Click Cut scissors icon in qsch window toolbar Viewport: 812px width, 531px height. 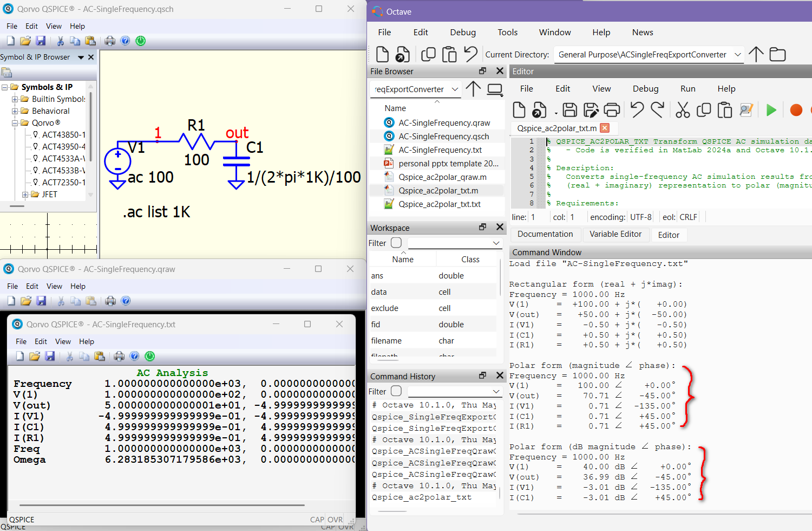point(60,41)
